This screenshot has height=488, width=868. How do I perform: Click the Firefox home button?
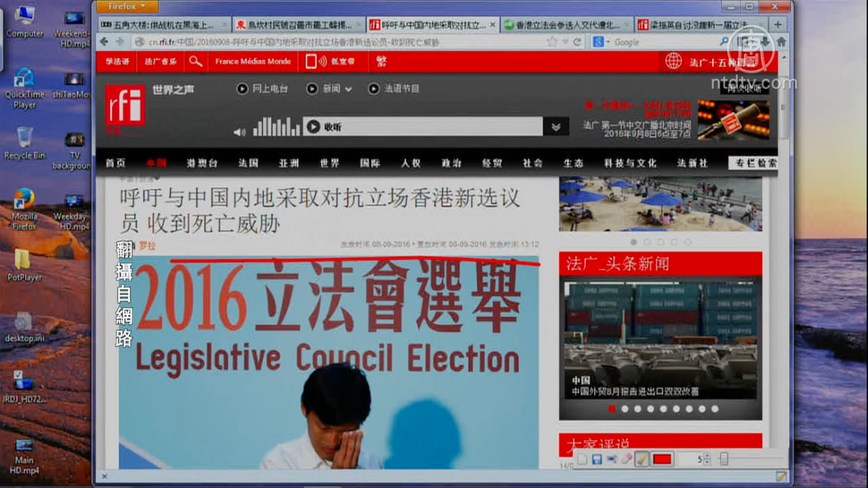pos(781,42)
